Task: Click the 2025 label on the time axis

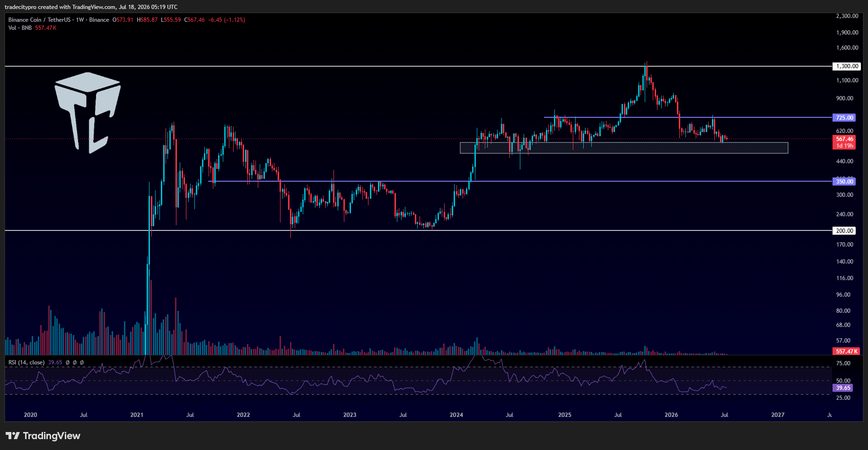Action: (565, 415)
